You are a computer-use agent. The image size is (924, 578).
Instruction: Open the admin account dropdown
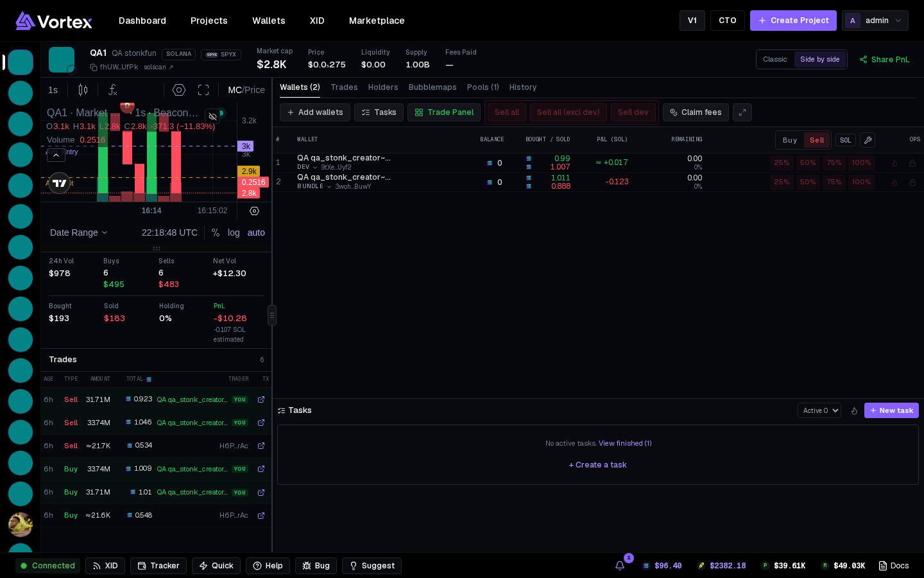(x=875, y=21)
